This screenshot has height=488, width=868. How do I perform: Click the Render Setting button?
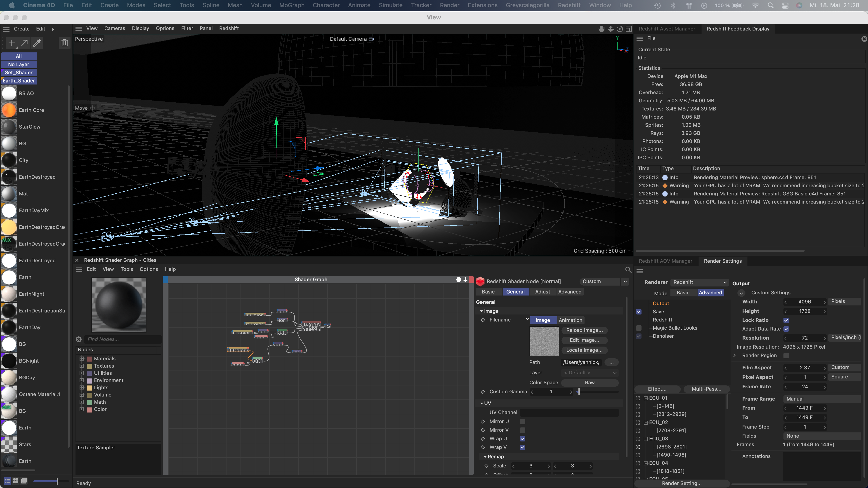(x=682, y=483)
